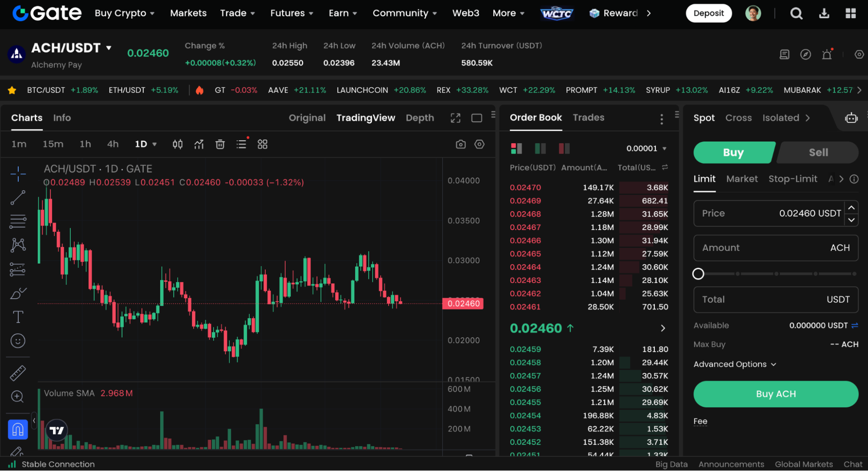Enter fullscreen chart mode

coord(455,118)
